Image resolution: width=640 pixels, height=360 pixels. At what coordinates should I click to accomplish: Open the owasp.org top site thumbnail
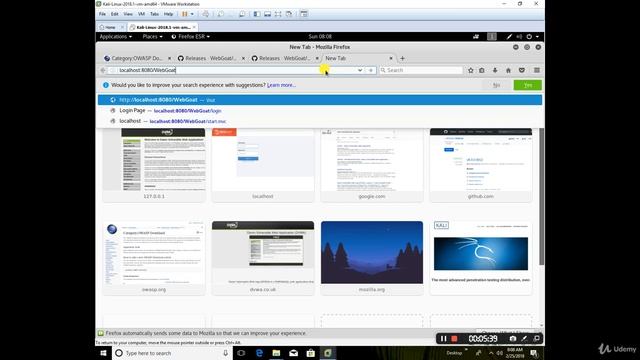pos(154,258)
